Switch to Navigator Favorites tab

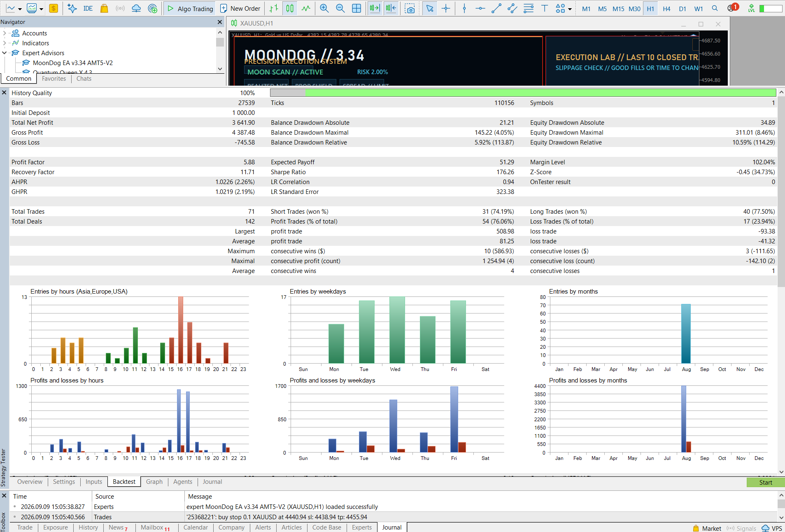click(x=54, y=79)
